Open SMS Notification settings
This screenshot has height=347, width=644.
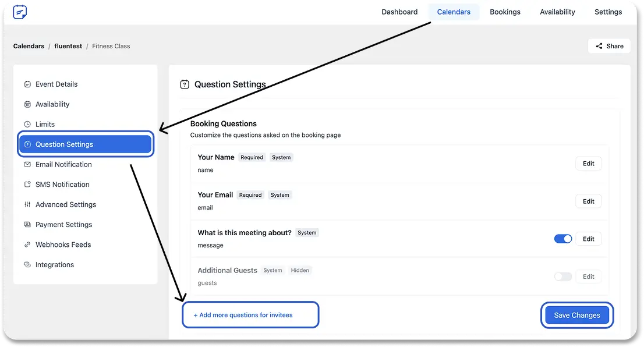[x=85, y=185]
